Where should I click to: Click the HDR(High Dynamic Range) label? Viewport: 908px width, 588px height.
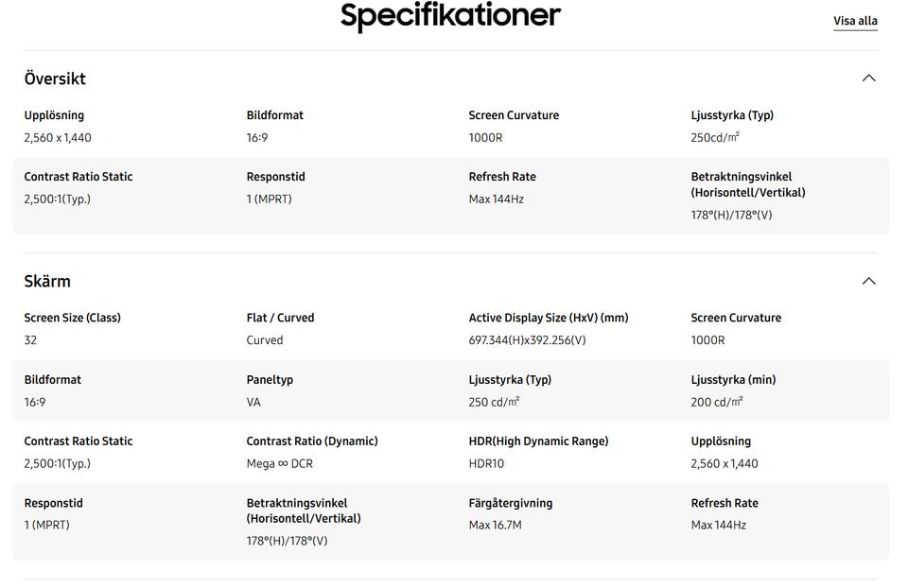538,441
